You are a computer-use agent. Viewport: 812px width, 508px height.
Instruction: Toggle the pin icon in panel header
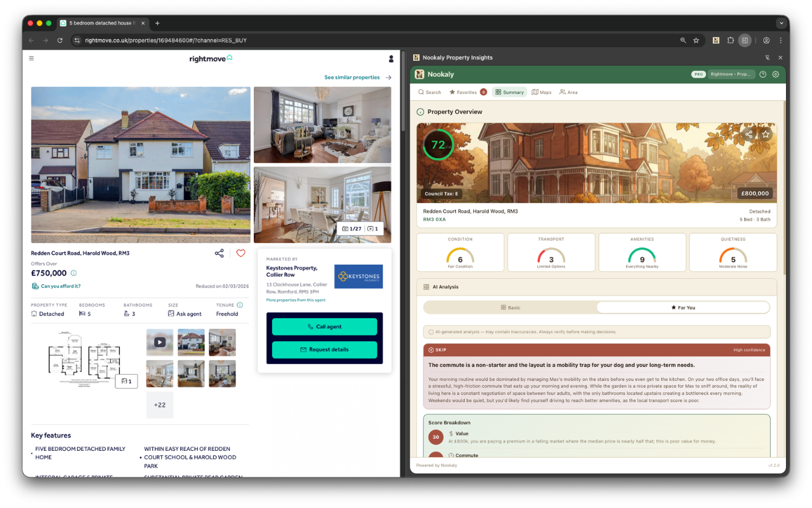click(768, 57)
